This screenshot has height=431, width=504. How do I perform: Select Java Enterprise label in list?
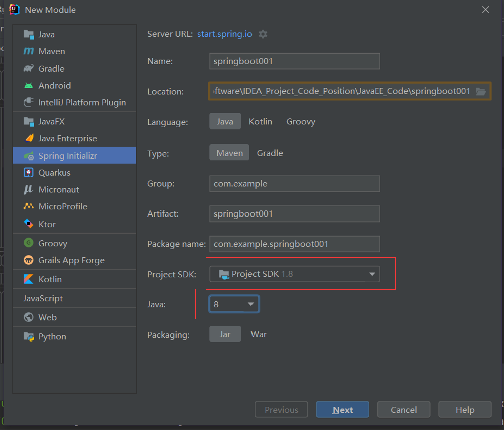click(68, 138)
